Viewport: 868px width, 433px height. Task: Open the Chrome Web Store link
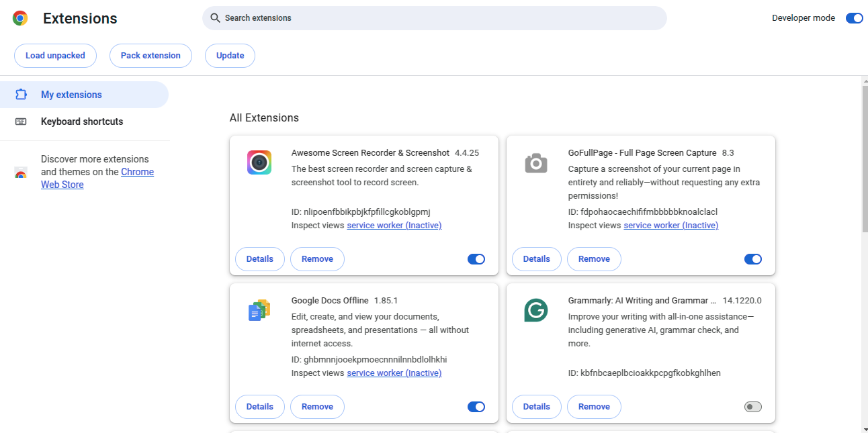97,179
